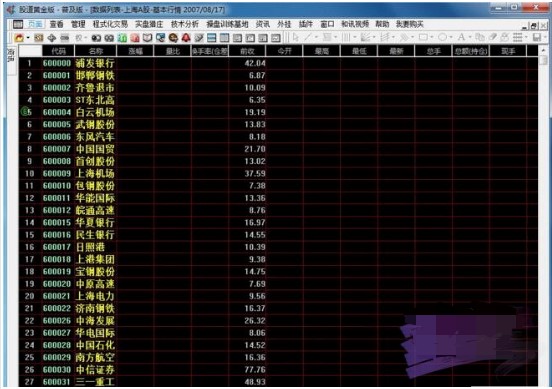Open the 页面 menu
552x389 pixels.
(35, 24)
